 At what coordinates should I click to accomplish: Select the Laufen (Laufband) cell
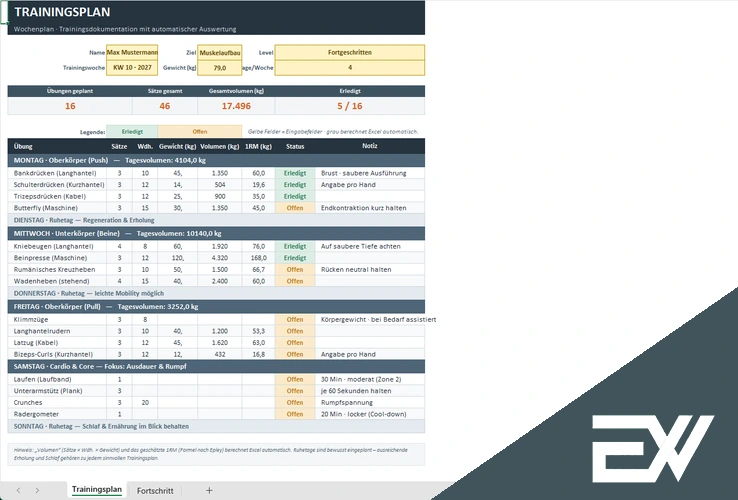[57, 379]
